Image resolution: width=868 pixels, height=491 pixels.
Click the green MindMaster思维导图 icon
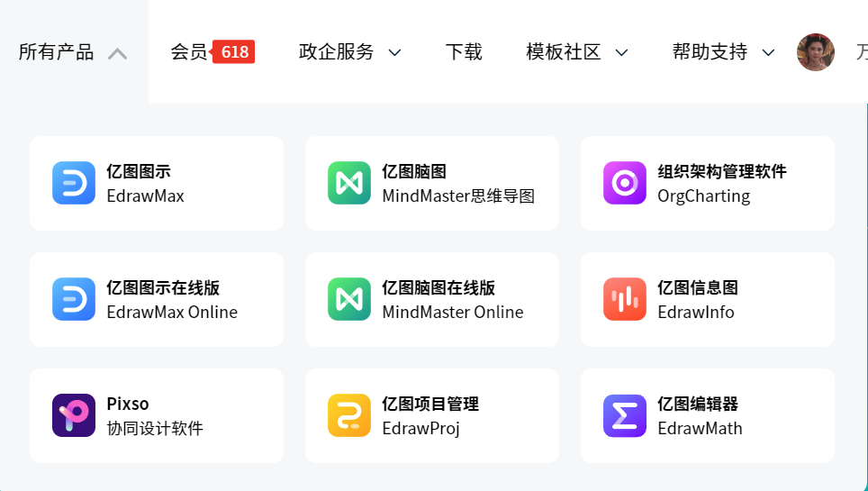349,183
